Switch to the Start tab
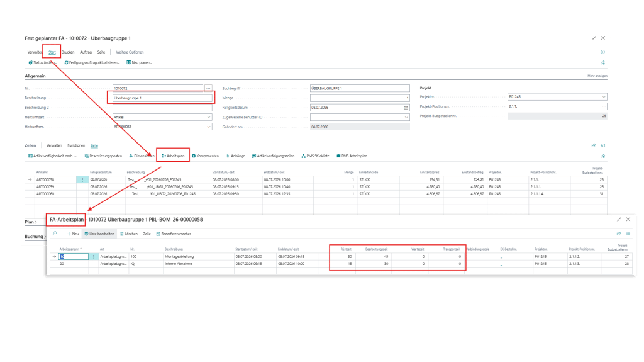Image resolution: width=644 pixels, height=362 pixels. point(52,52)
